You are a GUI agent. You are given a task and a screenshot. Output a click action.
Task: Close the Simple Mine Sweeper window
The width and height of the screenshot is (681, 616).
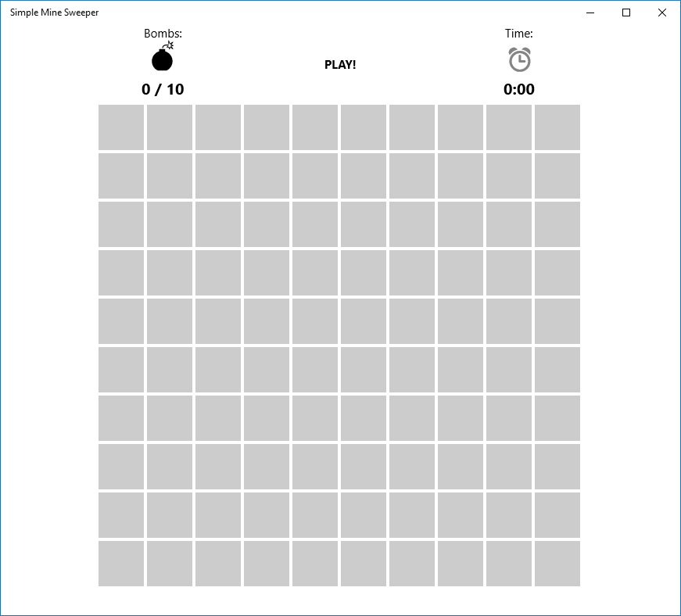662,13
